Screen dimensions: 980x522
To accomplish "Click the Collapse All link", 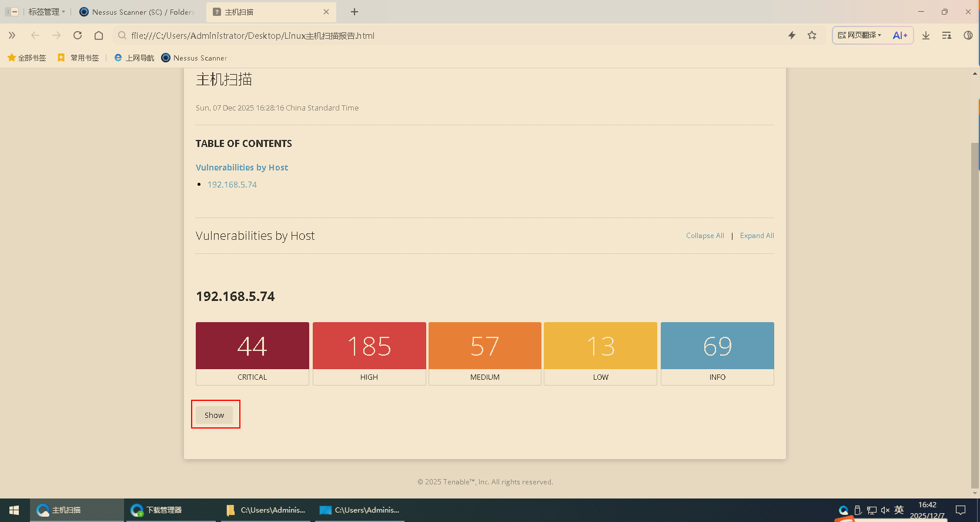I will point(705,236).
